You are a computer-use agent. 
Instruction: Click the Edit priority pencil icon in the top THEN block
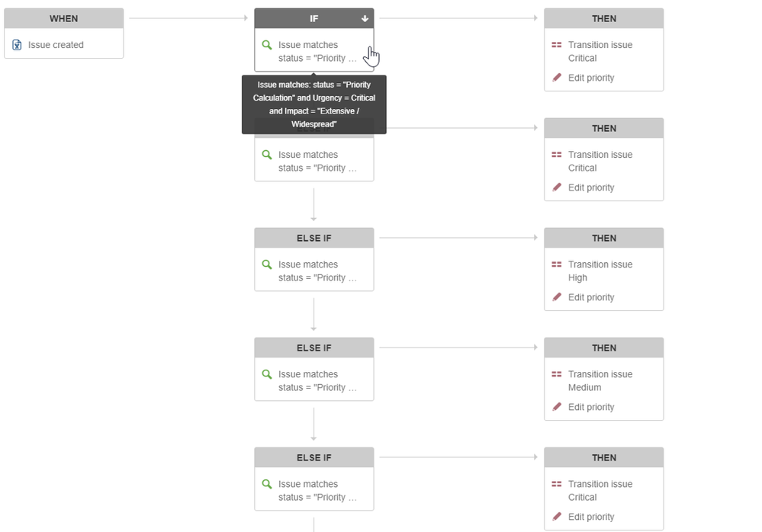(x=555, y=77)
